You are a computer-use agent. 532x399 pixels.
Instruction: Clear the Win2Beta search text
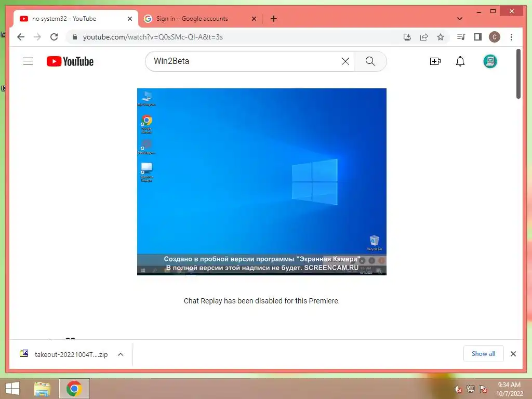(x=345, y=61)
